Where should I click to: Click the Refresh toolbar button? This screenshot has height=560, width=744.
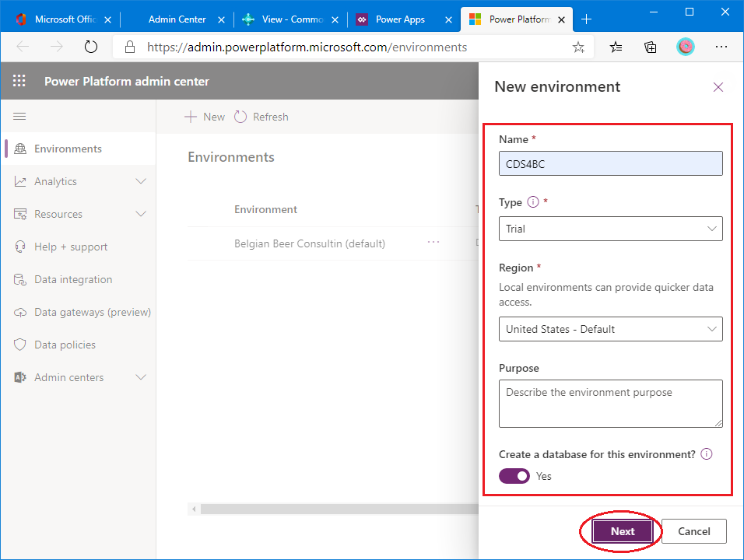(x=261, y=117)
